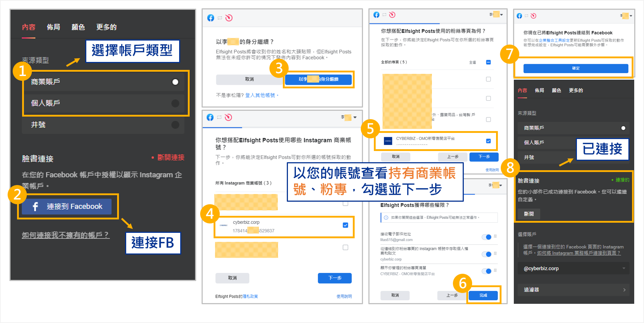
Task: Click Facebook logo in linked-confirmation dialog header
Action: tap(519, 16)
